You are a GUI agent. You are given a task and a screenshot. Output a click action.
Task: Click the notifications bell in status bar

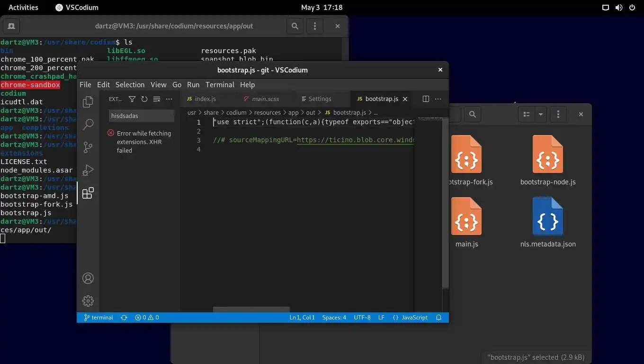pyautogui.click(x=439, y=318)
